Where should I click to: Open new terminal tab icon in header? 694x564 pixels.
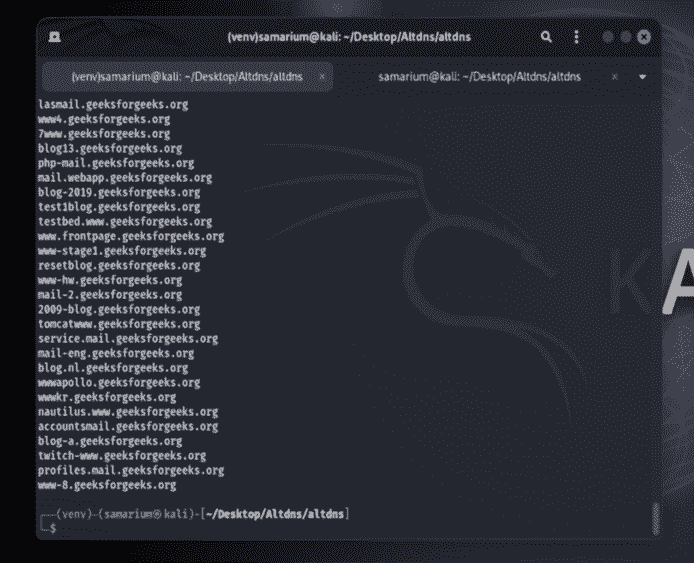pos(54,37)
